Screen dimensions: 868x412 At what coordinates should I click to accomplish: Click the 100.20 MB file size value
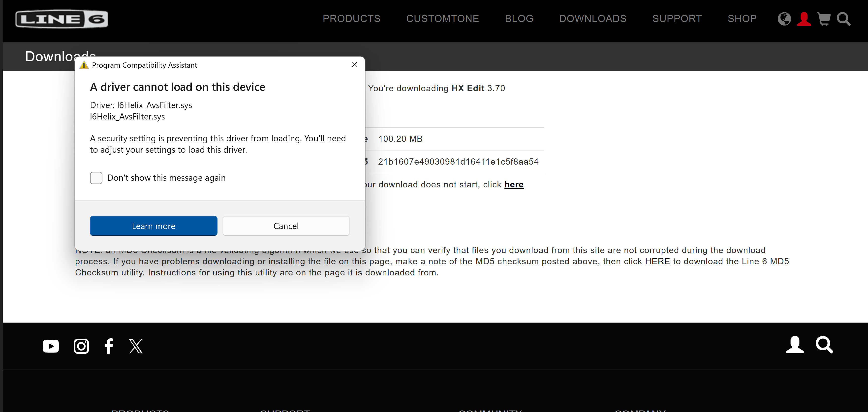[400, 139]
